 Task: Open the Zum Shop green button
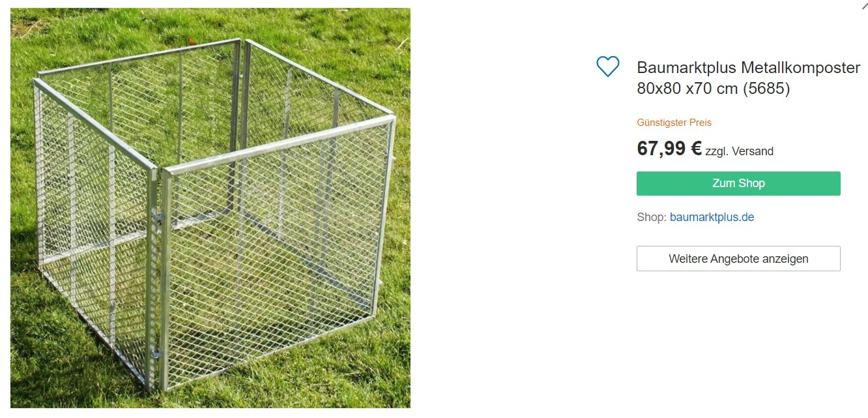[738, 183]
